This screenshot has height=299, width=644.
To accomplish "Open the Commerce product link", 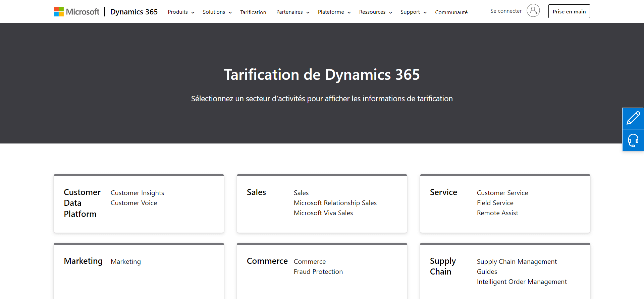I will (x=310, y=261).
